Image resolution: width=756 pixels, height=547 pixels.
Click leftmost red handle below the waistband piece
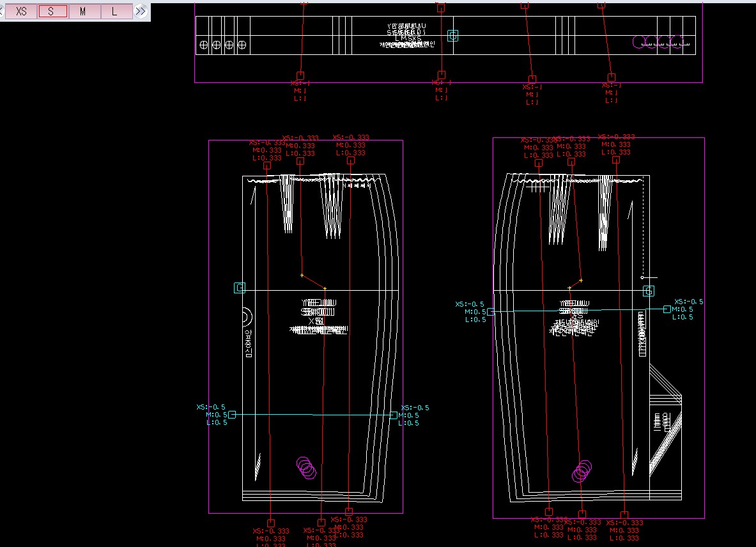coord(300,75)
